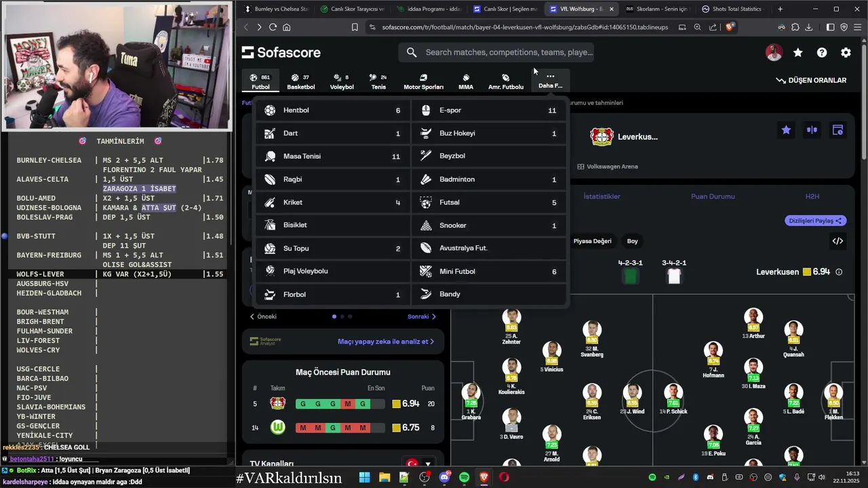Collapse the Daha Fazla sports dropdown
The height and width of the screenshot is (488, 868).
[550, 81]
